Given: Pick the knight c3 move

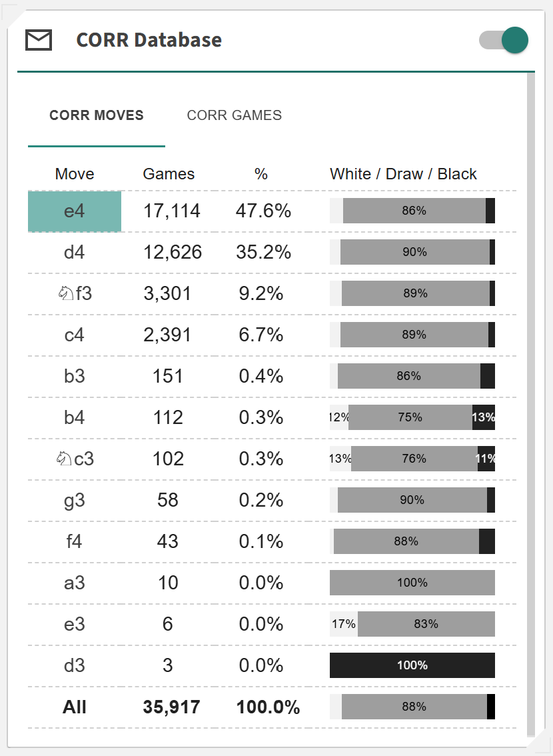Looking at the screenshot, I should pos(75,459).
